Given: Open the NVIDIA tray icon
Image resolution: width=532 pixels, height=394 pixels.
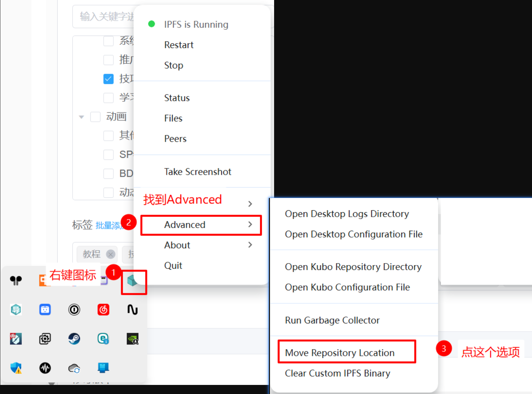Looking at the screenshot, I should pyautogui.click(x=133, y=339).
